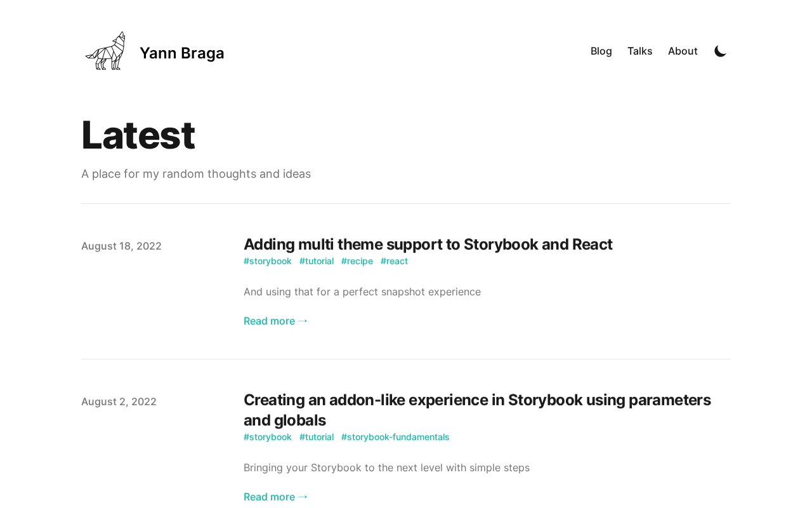Toggle dark mode with moon icon
812x508 pixels.
pos(720,51)
